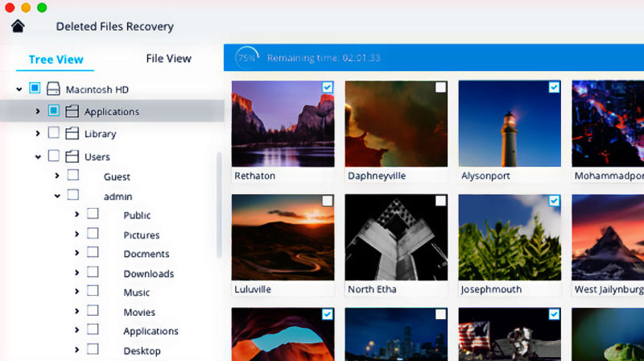The image size is (644, 361).
Task: Collapse the Macintosh HD tree node
Action: coord(19,89)
